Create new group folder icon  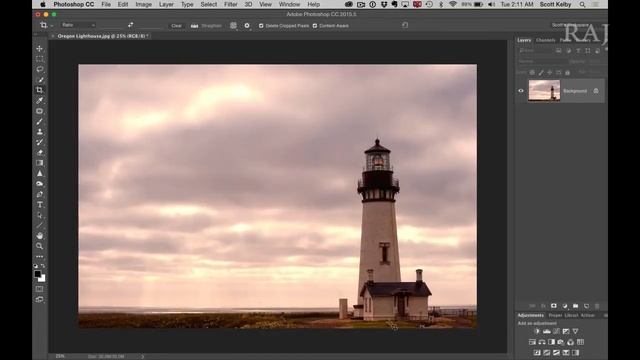coord(576,306)
